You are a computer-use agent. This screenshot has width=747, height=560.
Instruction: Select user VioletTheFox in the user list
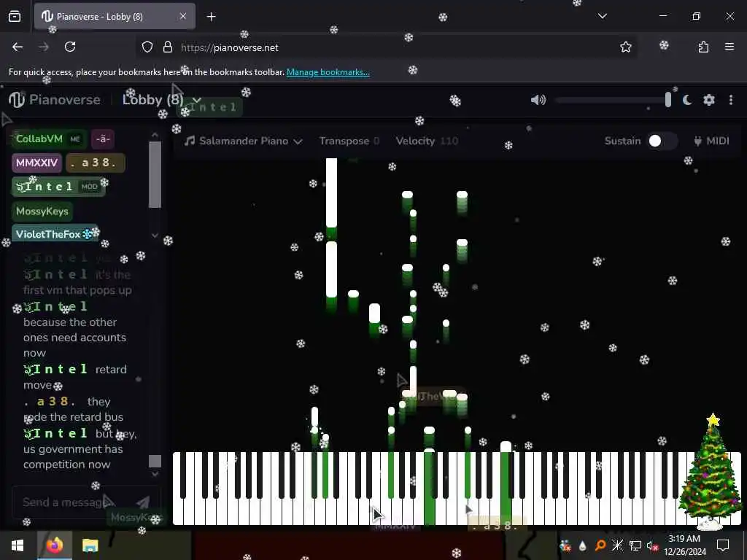pyautogui.click(x=55, y=234)
